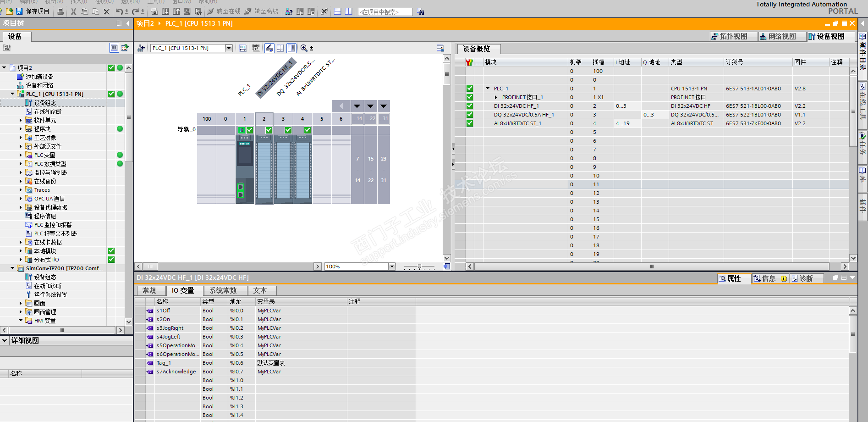
Task: Open the 项目 open-project folder icon
Action: [9, 11]
